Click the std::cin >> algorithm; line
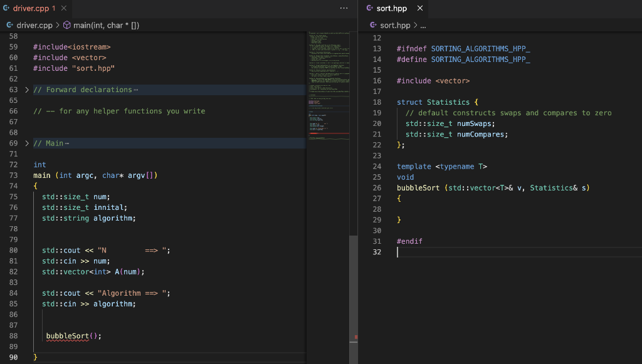The width and height of the screenshot is (642, 364). coord(88,304)
